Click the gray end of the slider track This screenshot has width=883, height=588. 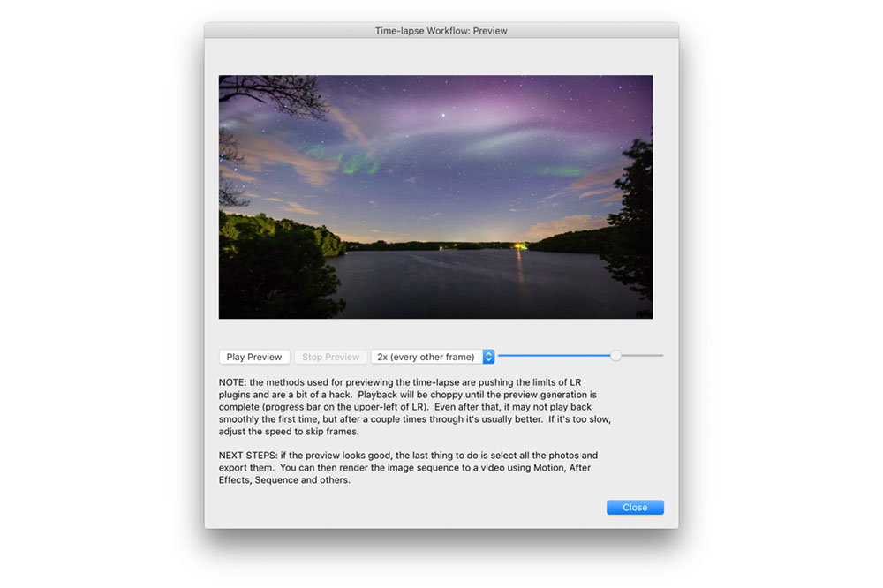click(645, 356)
